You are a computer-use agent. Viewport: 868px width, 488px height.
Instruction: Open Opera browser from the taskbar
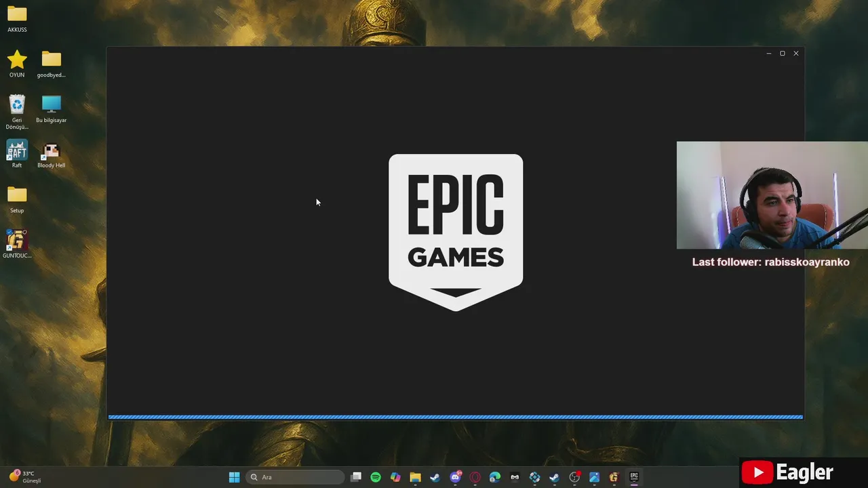tap(475, 477)
